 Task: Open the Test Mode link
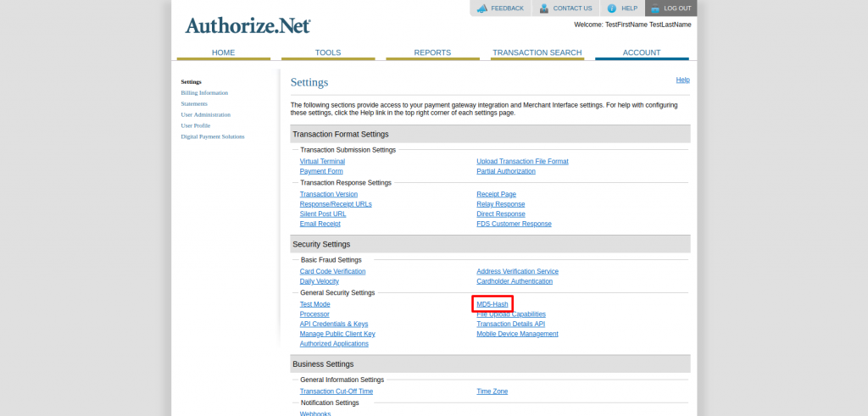coord(315,304)
